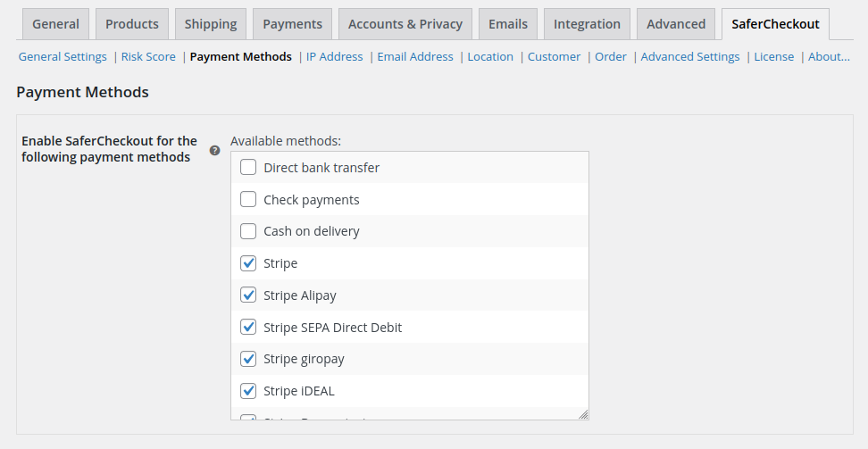Click the current Payment Methods sub-tab

pos(241,56)
